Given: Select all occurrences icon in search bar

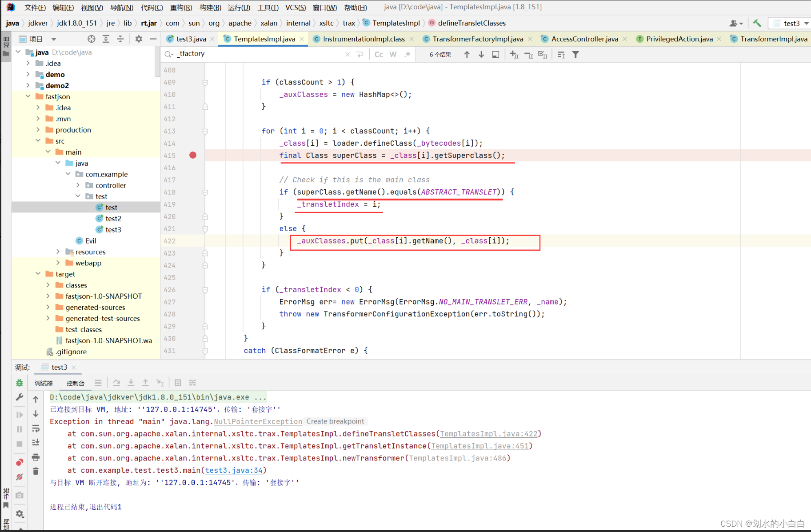Looking at the screenshot, I should click(x=543, y=54).
